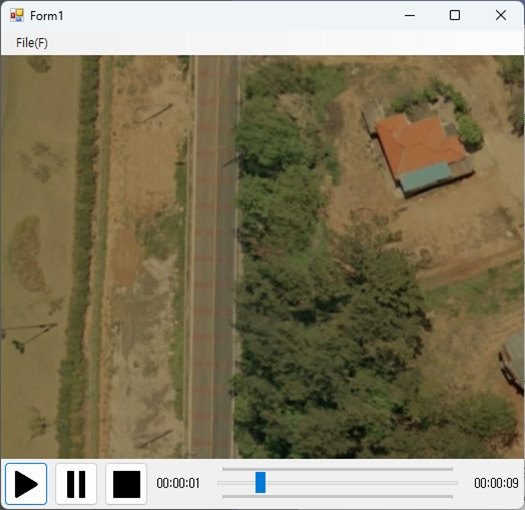
Task: Click the elapsed time label 00:00:01
Action: 178,483
